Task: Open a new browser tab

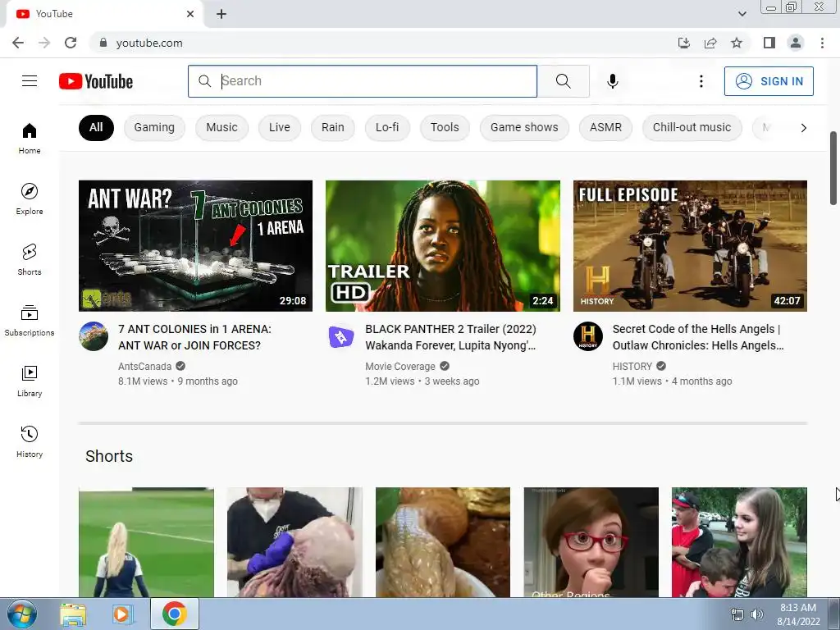Action: tap(221, 14)
